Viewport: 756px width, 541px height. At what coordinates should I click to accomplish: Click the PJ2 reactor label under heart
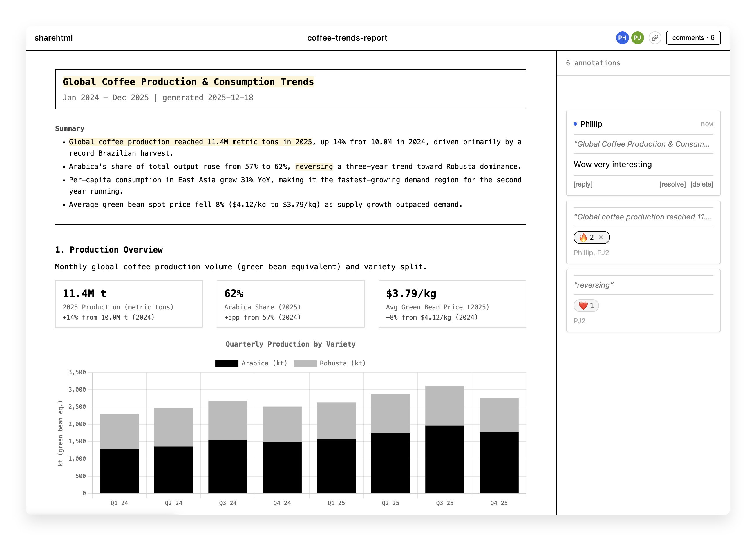pos(579,321)
